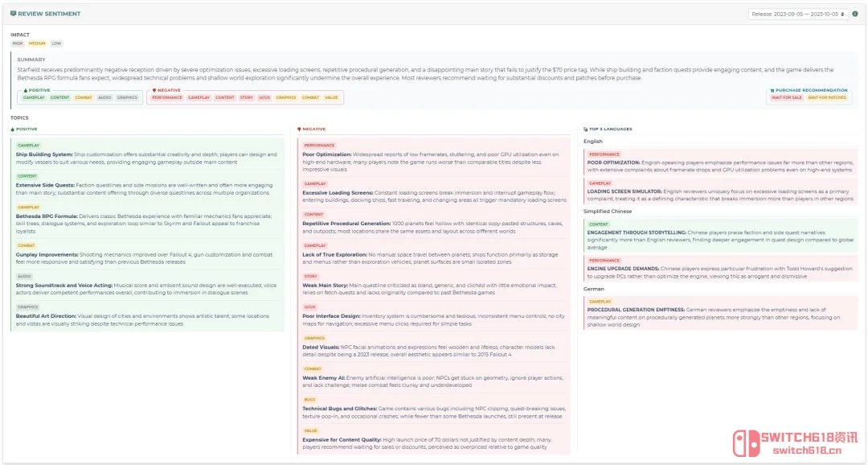
Task: Select the HIGH impact tag
Action: click(18, 43)
